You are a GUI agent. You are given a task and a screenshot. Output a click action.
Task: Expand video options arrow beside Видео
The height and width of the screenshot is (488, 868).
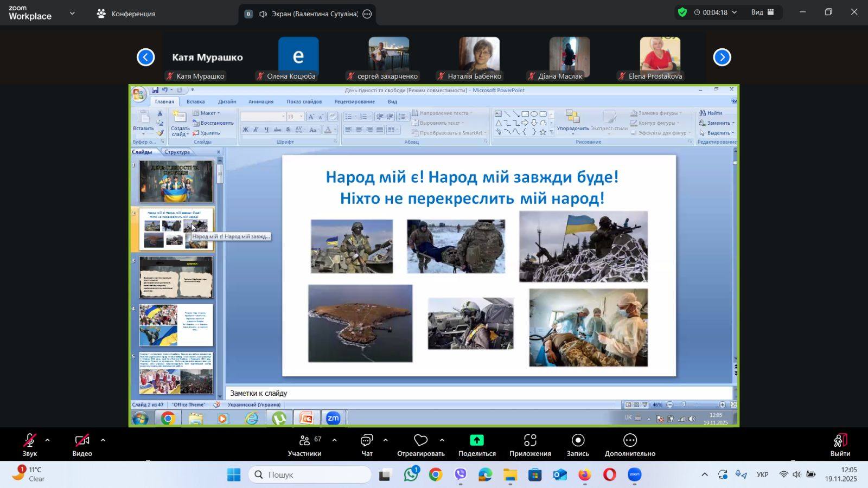pos(103,440)
